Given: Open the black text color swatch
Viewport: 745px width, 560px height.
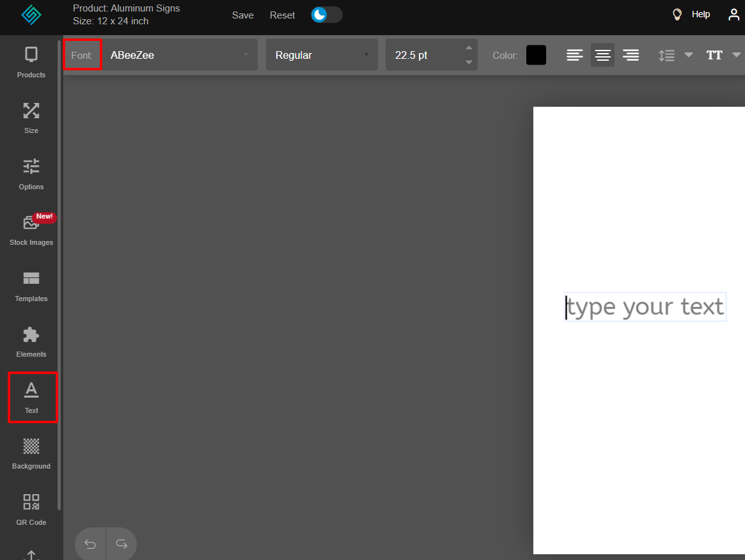Looking at the screenshot, I should click(536, 55).
